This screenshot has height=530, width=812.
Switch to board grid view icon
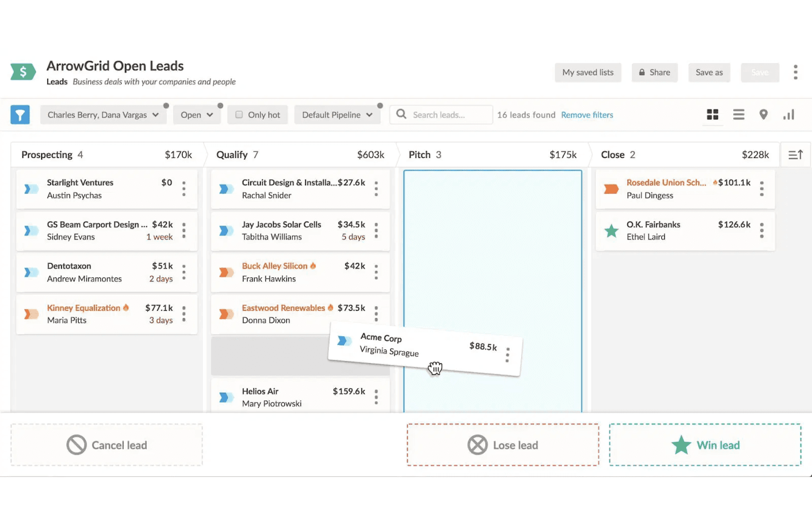tap(713, 115)
